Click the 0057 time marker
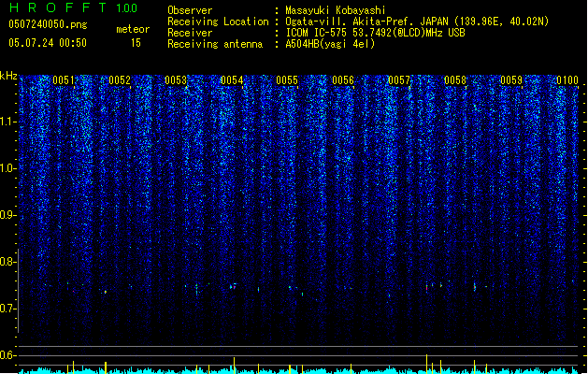588x374 pixels. click(399, 80)
